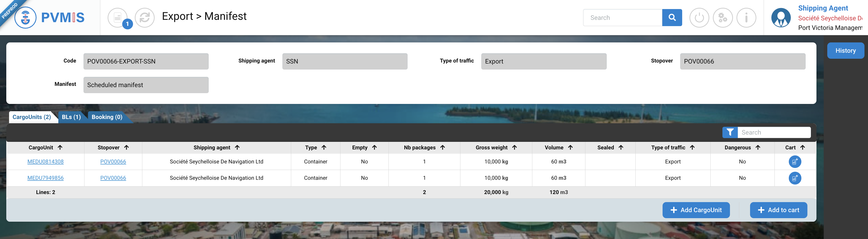Focus the top header Search field
This screenshot has height=239, width=868.
coord(622,18)
